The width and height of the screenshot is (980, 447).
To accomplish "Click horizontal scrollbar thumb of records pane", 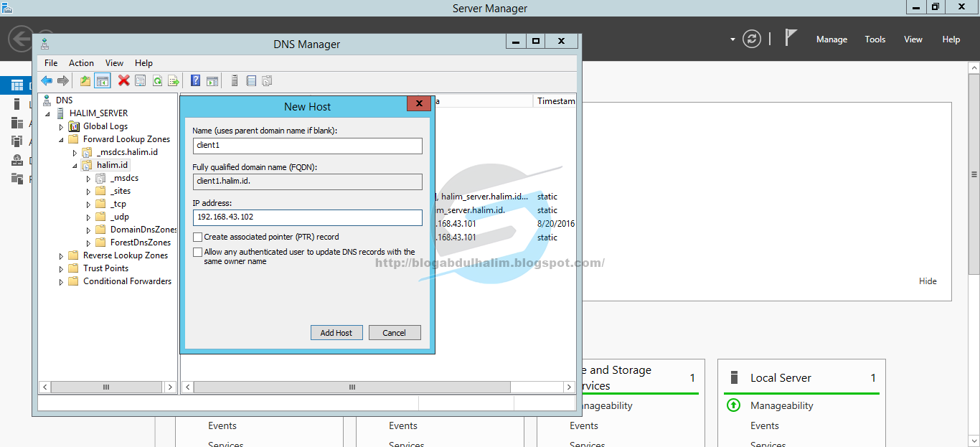I will pyautogui.click(x=352, y=387).
